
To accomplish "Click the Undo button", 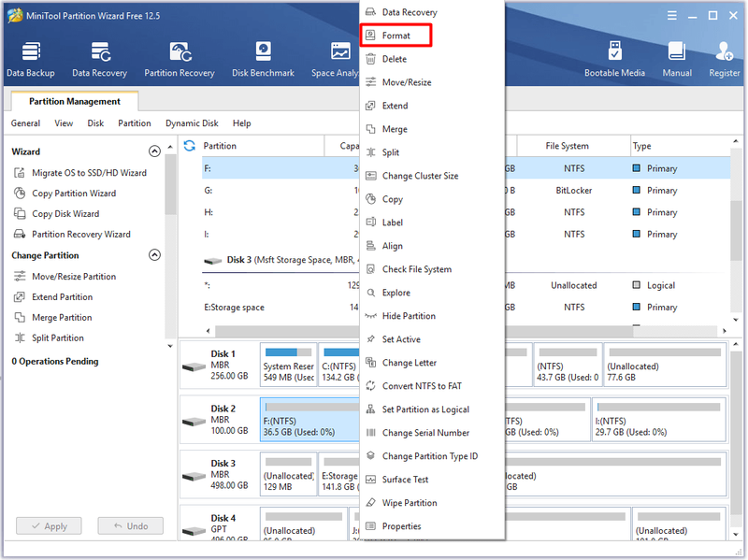I will [130, 525].
